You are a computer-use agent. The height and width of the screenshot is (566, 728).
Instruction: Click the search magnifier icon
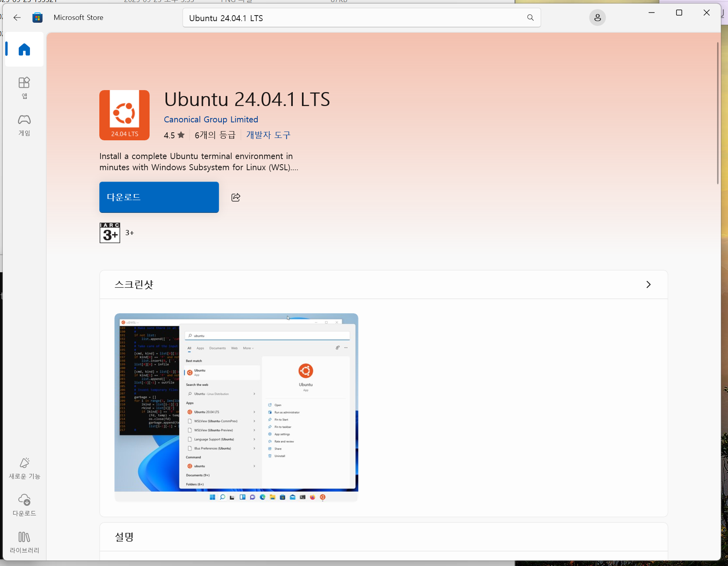click(530, 18)
